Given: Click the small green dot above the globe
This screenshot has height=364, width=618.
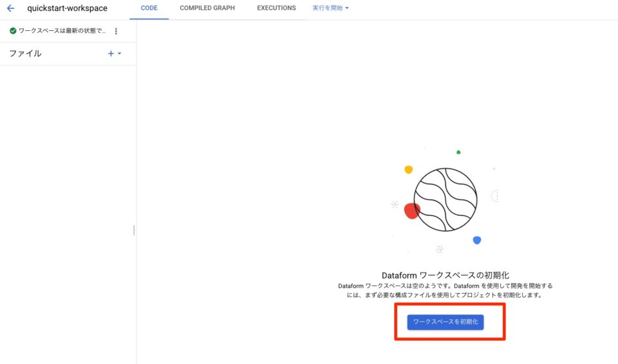Looking at the screenshot, I should (458, 152).
